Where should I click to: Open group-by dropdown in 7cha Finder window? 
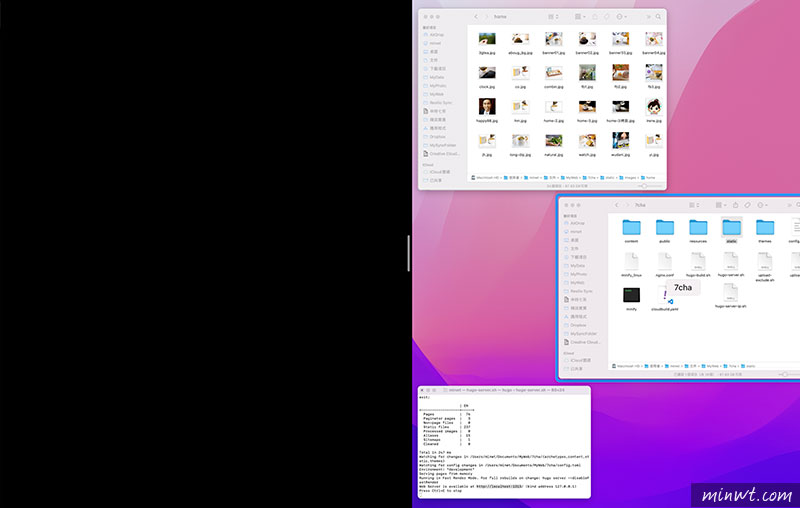(720, 205)
